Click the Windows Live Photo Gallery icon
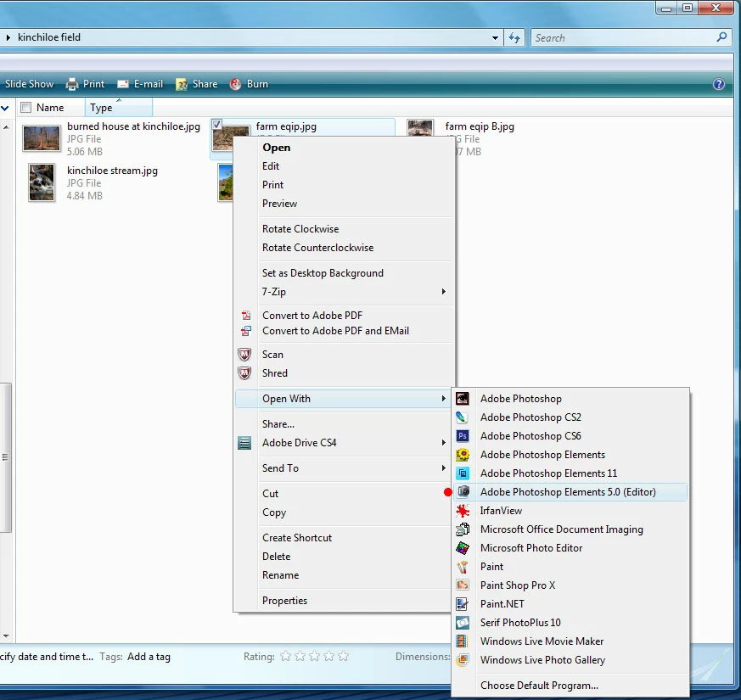Image resolution: width=741 pixels, height=700 pixels. 463,660
